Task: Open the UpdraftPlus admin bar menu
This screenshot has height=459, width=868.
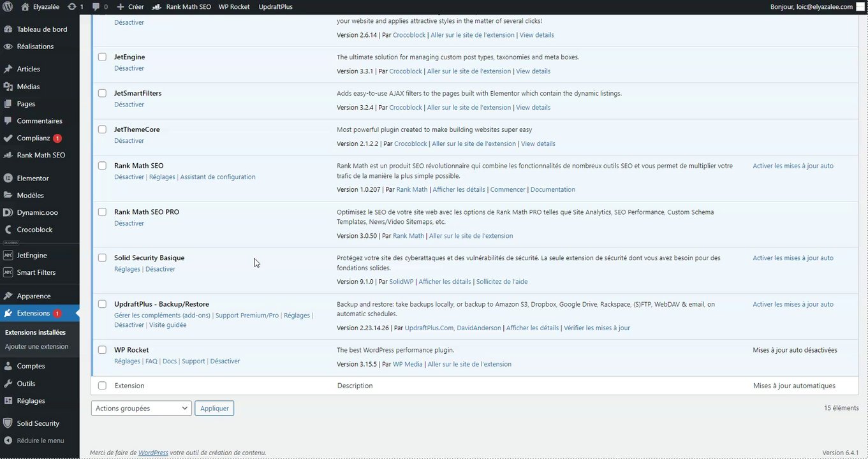Action: coord(276,6)
